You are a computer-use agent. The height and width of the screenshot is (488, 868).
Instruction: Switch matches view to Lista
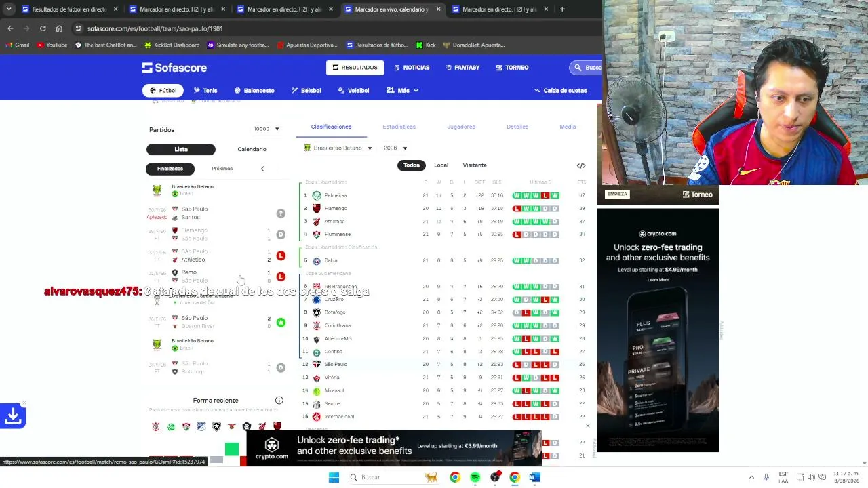tap(181, 149)
